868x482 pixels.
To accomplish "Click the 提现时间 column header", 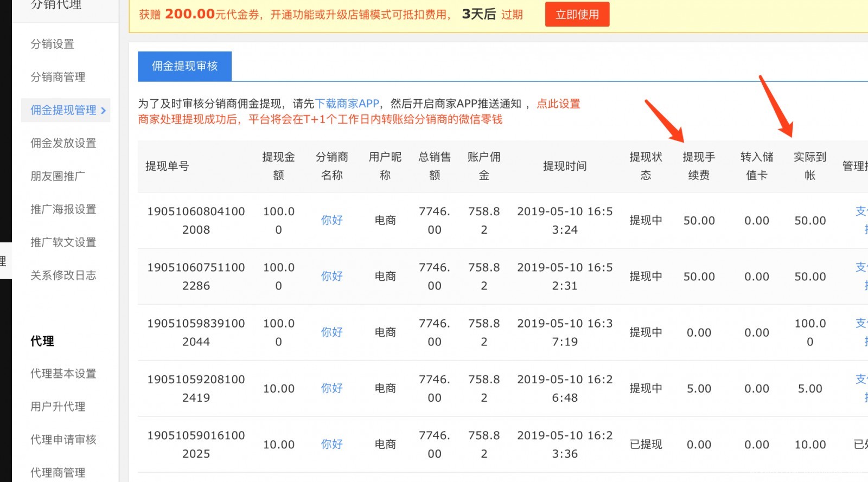I will click(x=565, y=166).
